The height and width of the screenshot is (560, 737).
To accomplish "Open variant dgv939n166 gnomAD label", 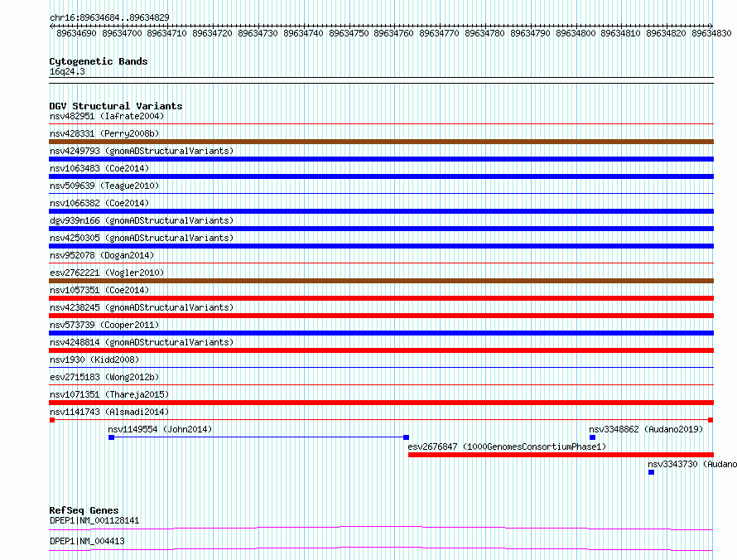I will [142, 220].
